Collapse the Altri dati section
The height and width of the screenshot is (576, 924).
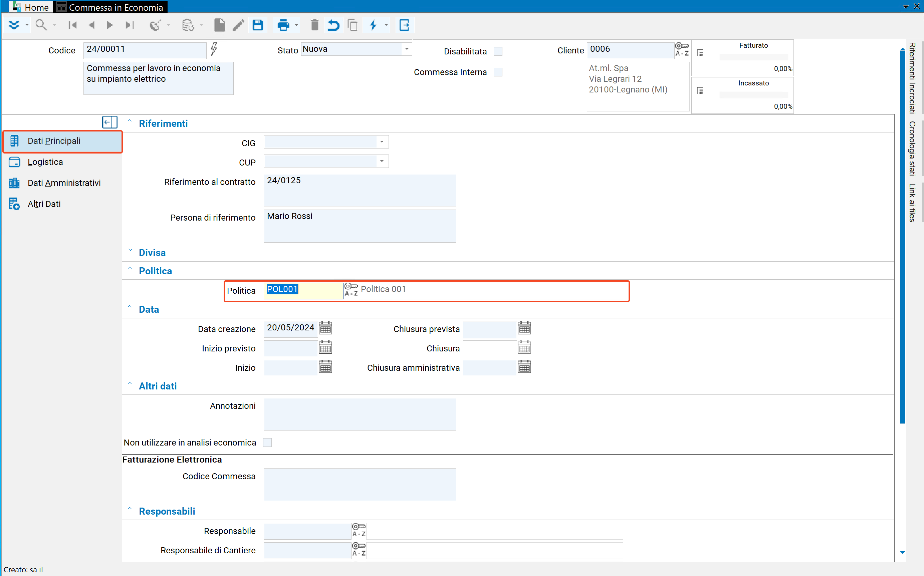pyautogui.click(x=130, y=384)
